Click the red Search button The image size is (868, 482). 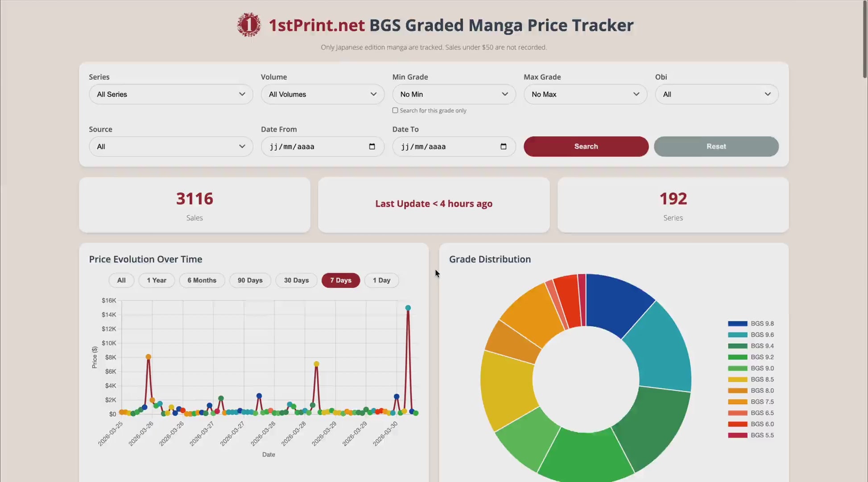point(586,146)
